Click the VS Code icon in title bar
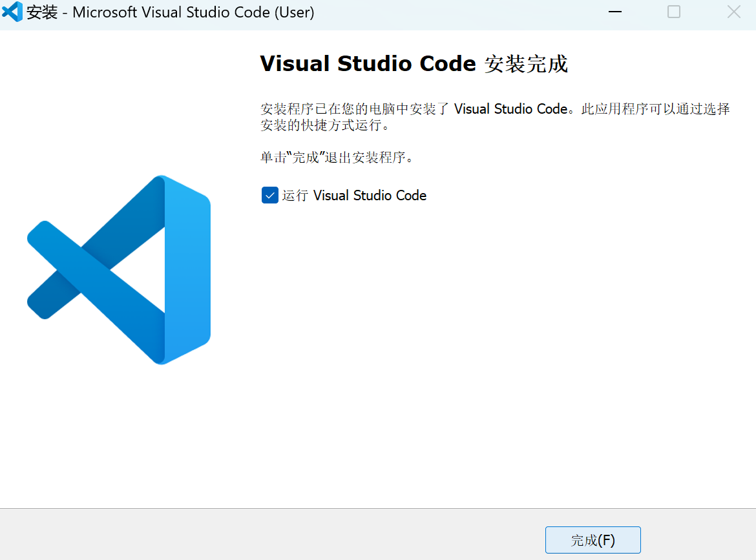Image resolution: width=756 pixels, height=560 pixels. 12,12
